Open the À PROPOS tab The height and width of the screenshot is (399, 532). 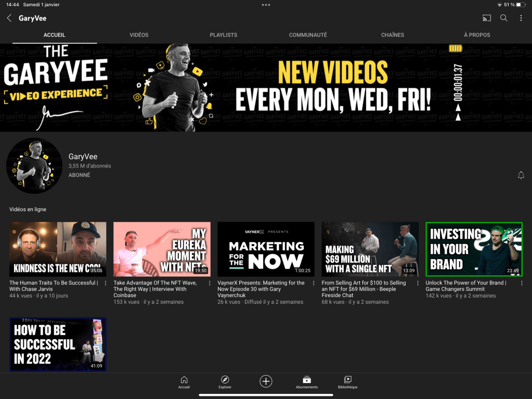coord(477,35)
